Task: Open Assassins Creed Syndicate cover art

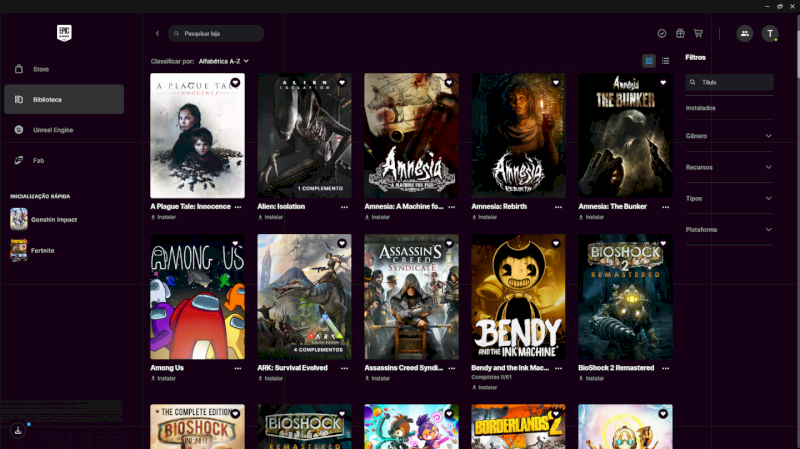Action: (x=411, y=297)
